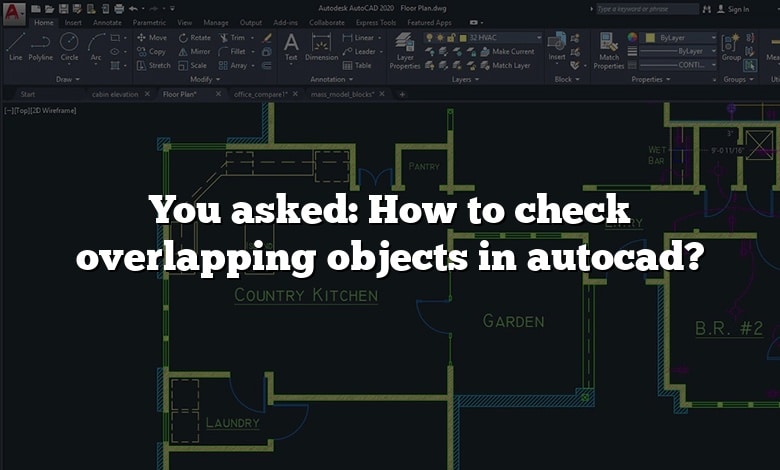Screen dimensions: 780x470
Task: Expand the Block panel
Action: [x=567, y=79]
